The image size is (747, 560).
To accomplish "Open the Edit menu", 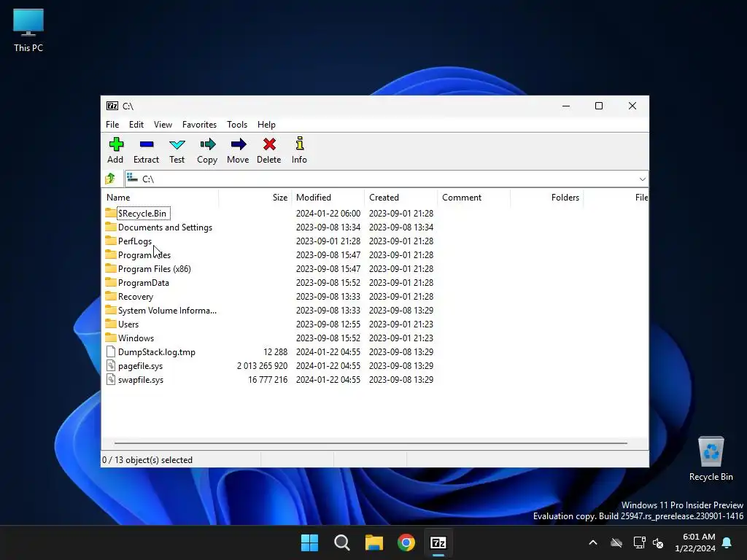I will [136, 124].
